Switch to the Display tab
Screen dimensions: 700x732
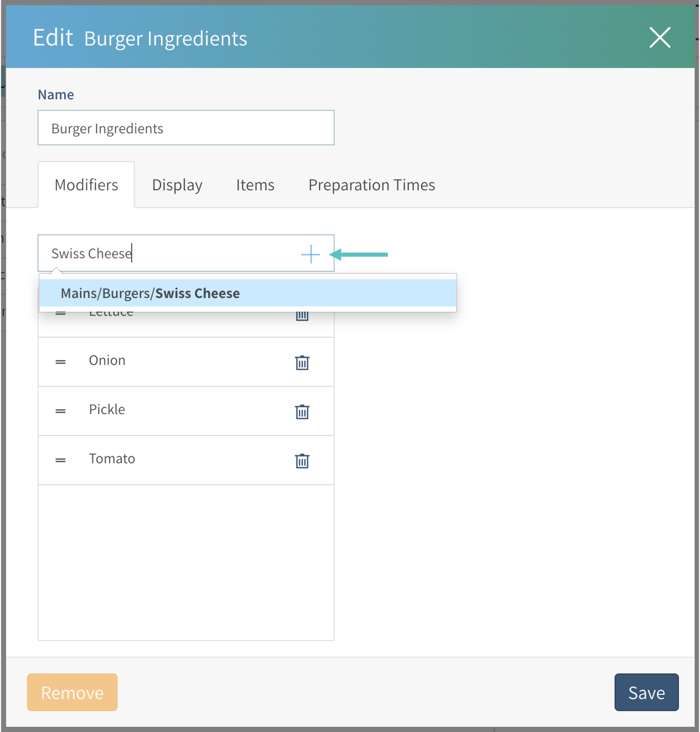(177, 185)
